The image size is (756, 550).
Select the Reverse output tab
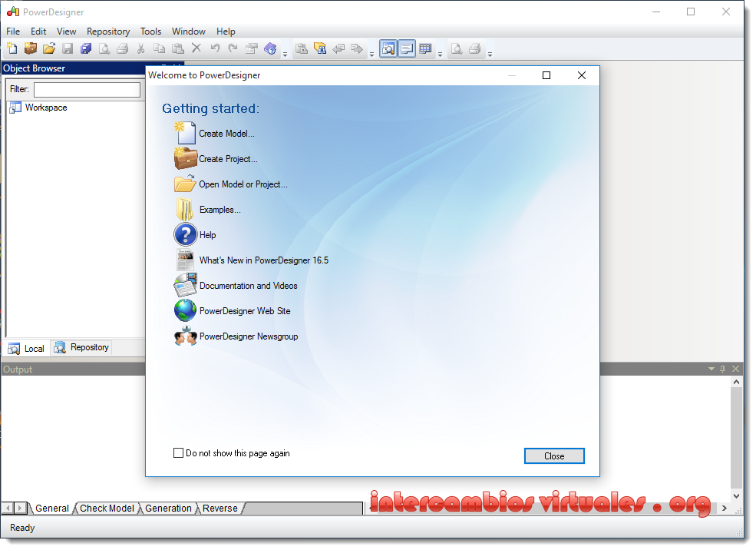pyautogui.click(x=220, y=508)
